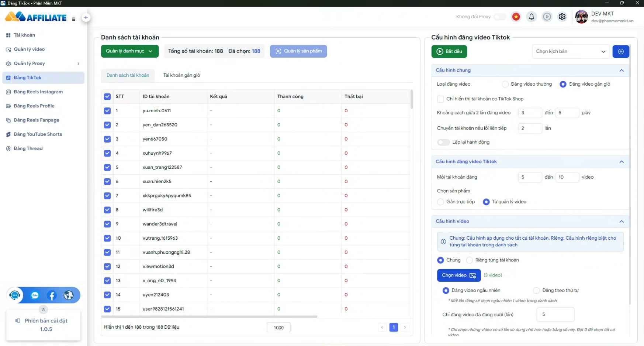Click the page size input showing 1000
Screen dimensions: 644x346
278,327
